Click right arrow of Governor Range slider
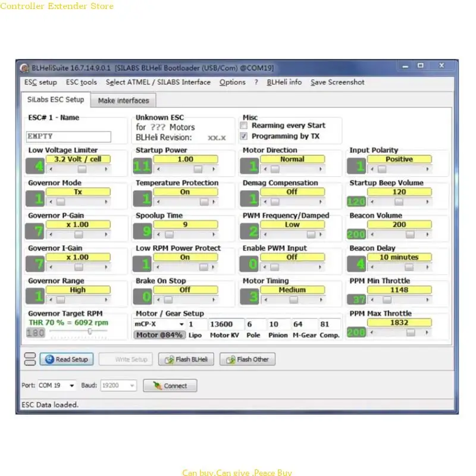The height and width of the screenshot is (476, 476). pos(106,300)
